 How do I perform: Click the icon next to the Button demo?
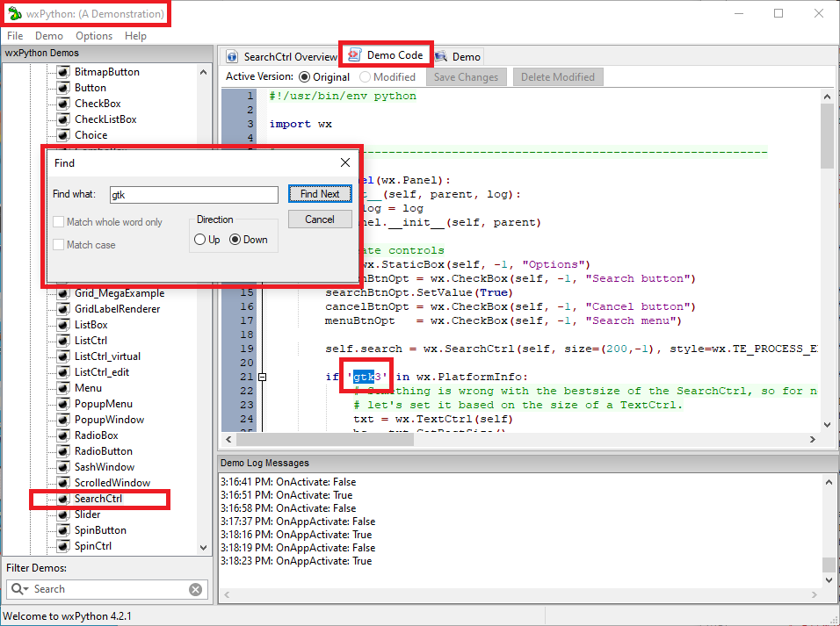(x=63, y=87)
